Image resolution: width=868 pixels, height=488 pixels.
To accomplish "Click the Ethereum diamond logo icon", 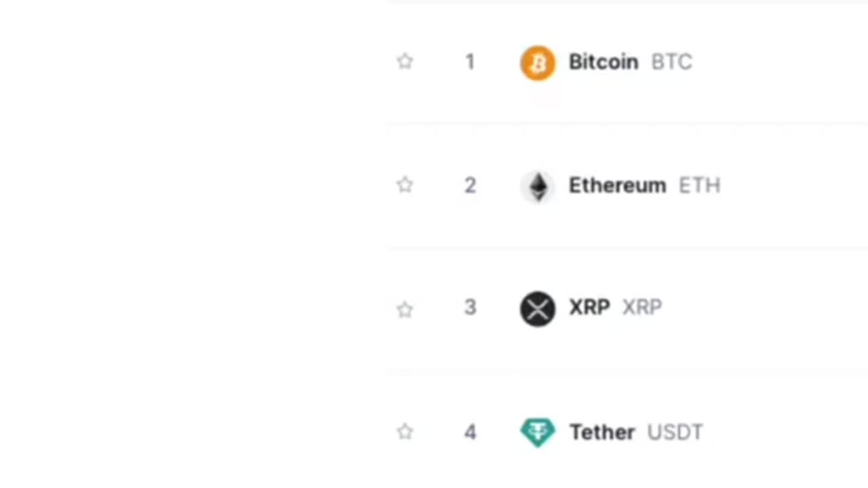I will point(538,186).
